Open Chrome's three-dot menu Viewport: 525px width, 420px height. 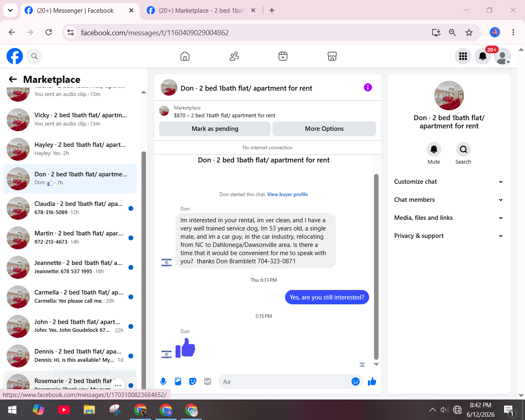[x=513, y=32]
